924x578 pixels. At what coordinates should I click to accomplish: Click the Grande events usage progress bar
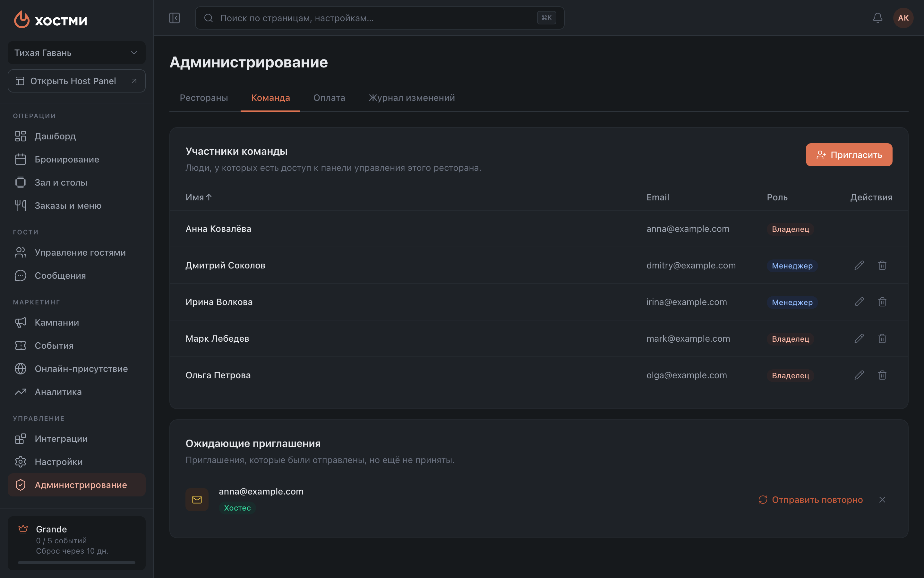tap(76, 562)
